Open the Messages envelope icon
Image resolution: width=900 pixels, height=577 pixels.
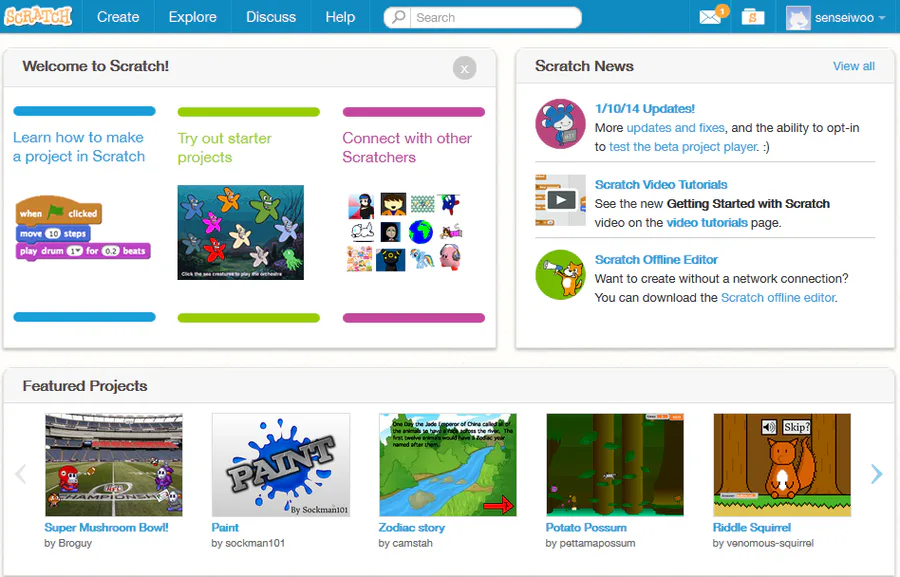[711, 17]
